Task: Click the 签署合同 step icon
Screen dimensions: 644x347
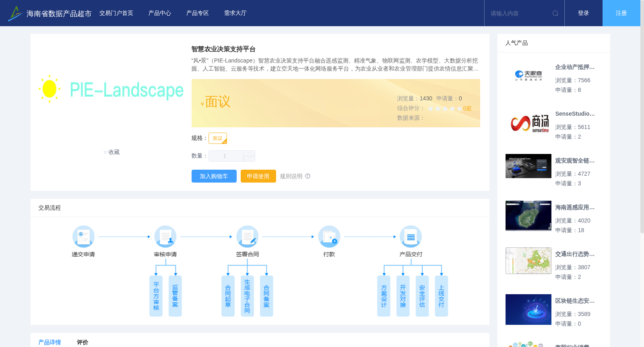Action: click(x=247, y=237)
